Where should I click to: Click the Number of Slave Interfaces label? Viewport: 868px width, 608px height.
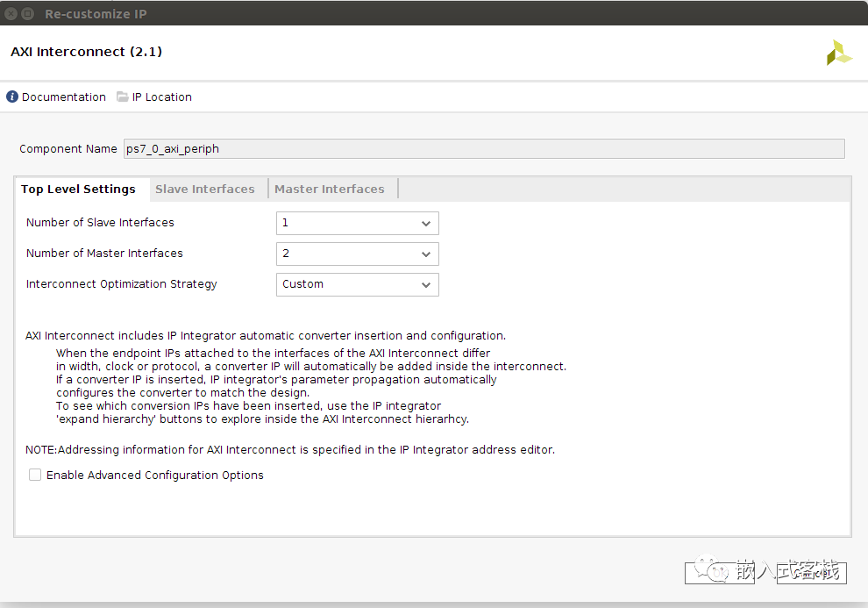pos(100,223)
